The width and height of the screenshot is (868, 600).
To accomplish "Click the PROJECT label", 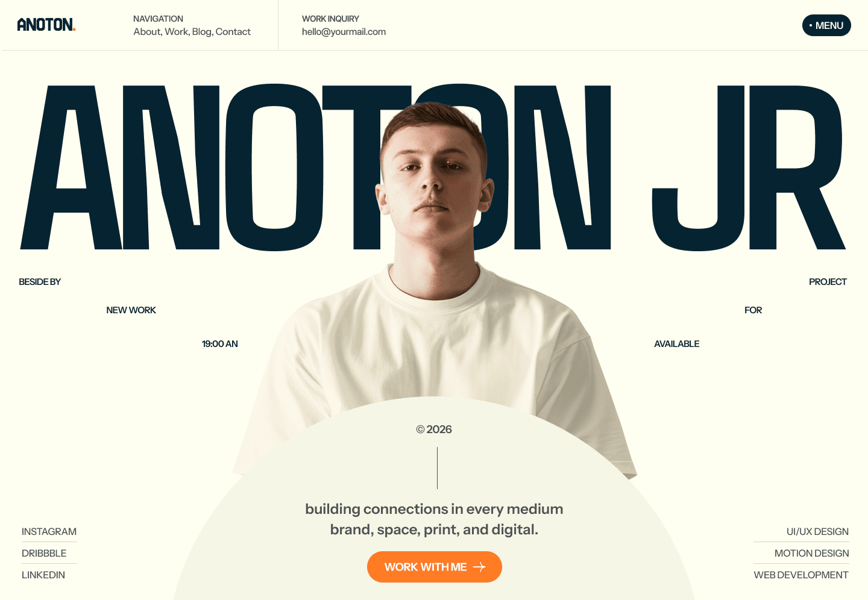I will coord(828,282).
